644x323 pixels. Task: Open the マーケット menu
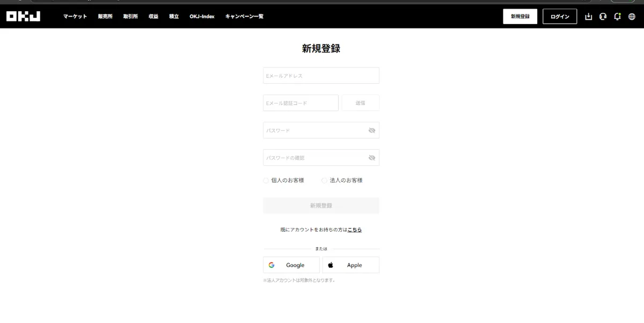(75, 17)
